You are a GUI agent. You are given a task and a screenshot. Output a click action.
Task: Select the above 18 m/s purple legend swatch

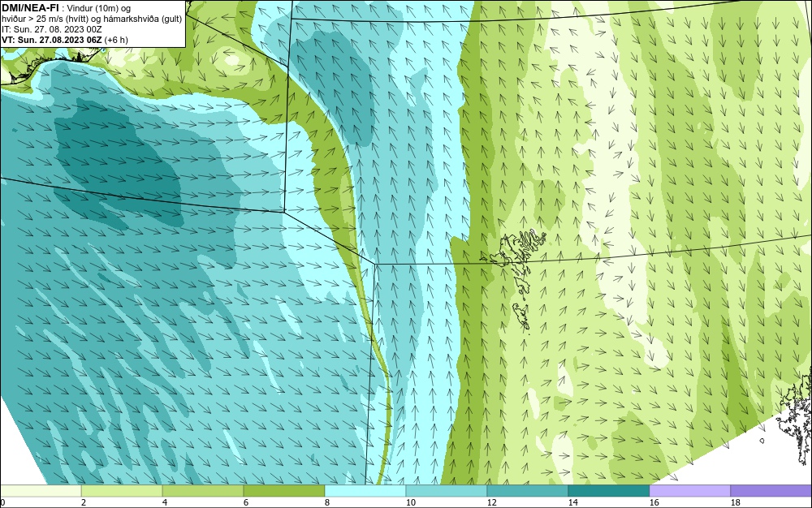(771, 490)
